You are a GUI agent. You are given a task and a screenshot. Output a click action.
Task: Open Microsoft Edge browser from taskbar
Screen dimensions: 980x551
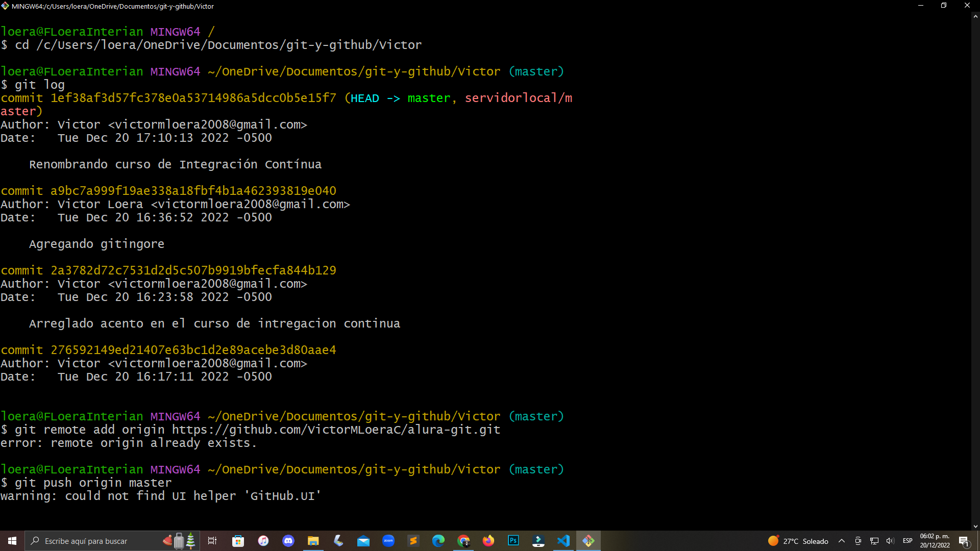[x=437, y=541]
